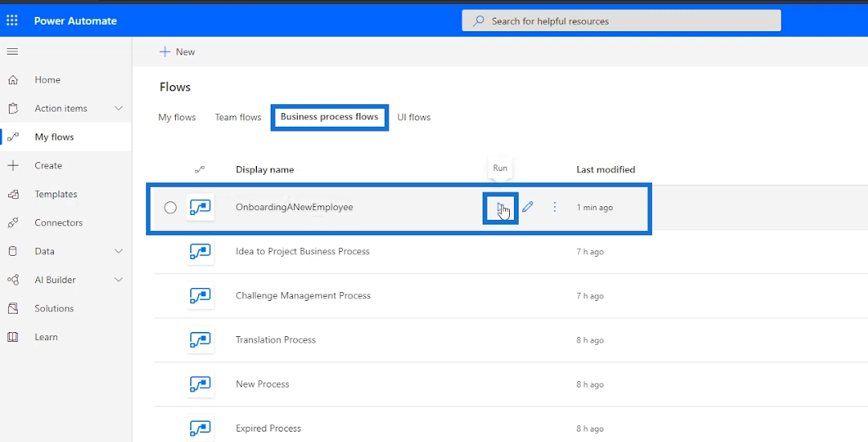Select the OnboardingANewEmployee row radio button

(170, 208)
